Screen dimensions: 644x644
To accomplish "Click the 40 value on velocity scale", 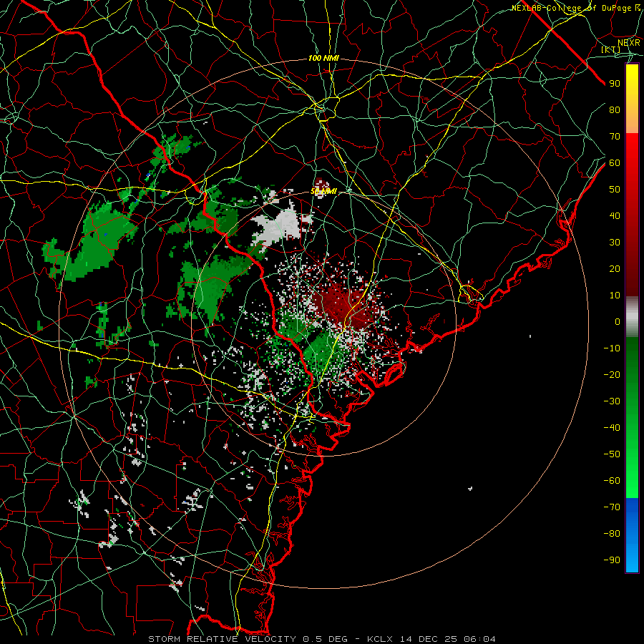I will point(615,216).
